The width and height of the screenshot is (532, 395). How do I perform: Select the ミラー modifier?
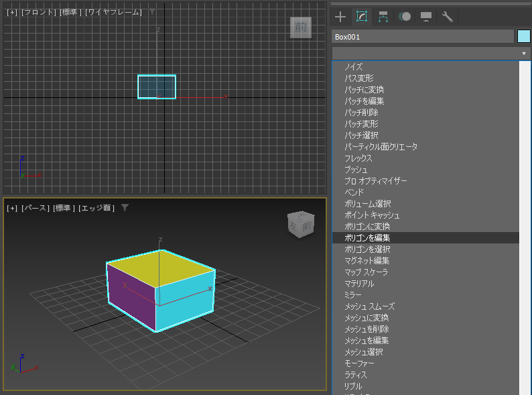pos(425,295)
